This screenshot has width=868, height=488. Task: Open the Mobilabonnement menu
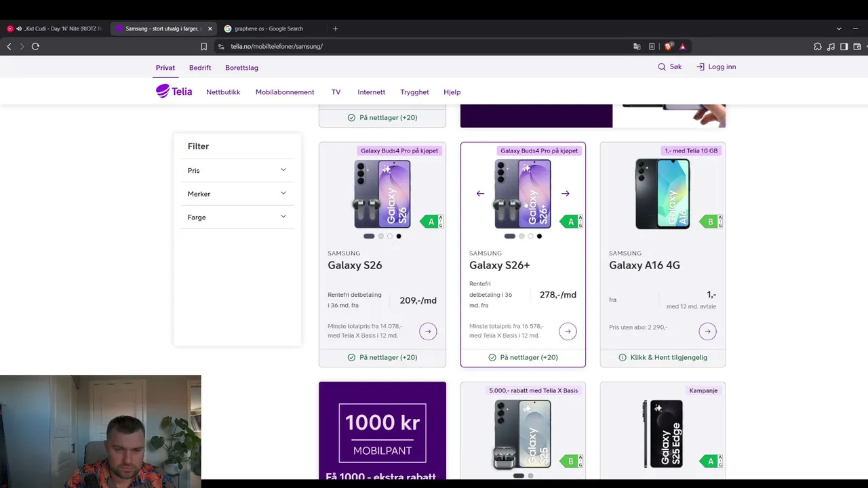(x=285, y=92)
